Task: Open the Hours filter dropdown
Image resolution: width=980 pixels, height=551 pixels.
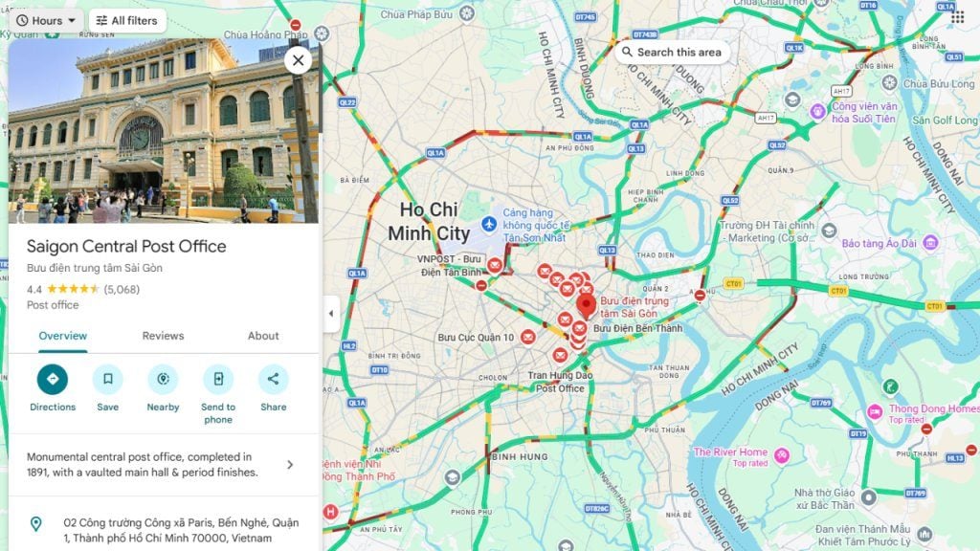Action: click(46, 21)
